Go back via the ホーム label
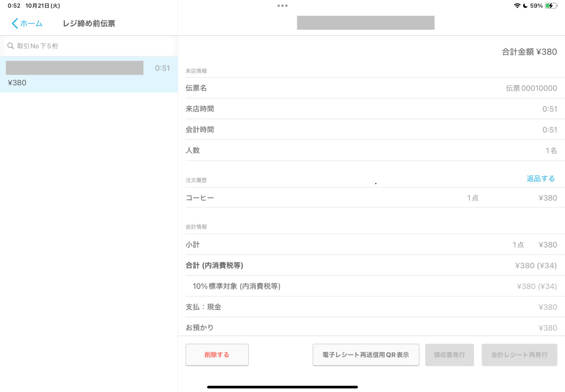 tap(31, 23)
